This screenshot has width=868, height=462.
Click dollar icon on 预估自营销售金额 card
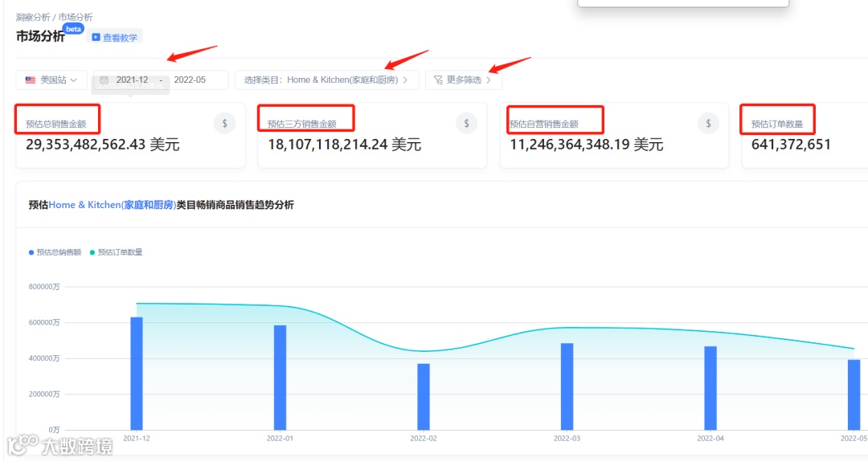point(708,124)
